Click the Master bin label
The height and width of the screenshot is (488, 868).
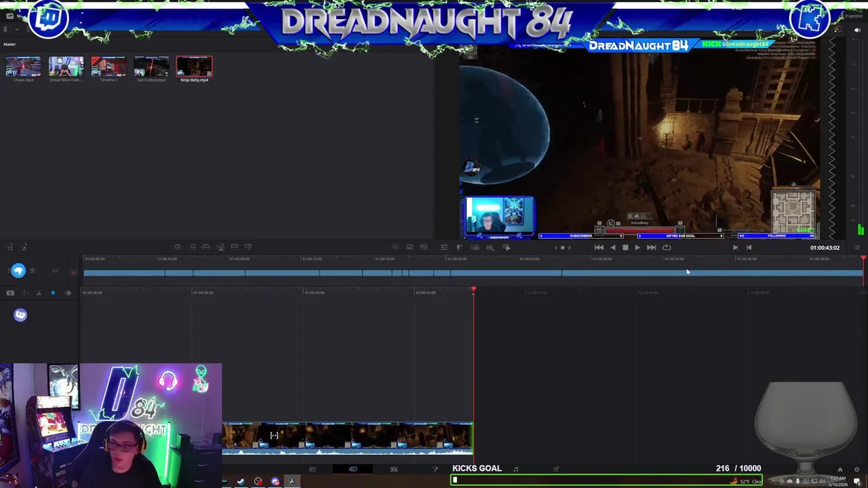tap(9, 44)
